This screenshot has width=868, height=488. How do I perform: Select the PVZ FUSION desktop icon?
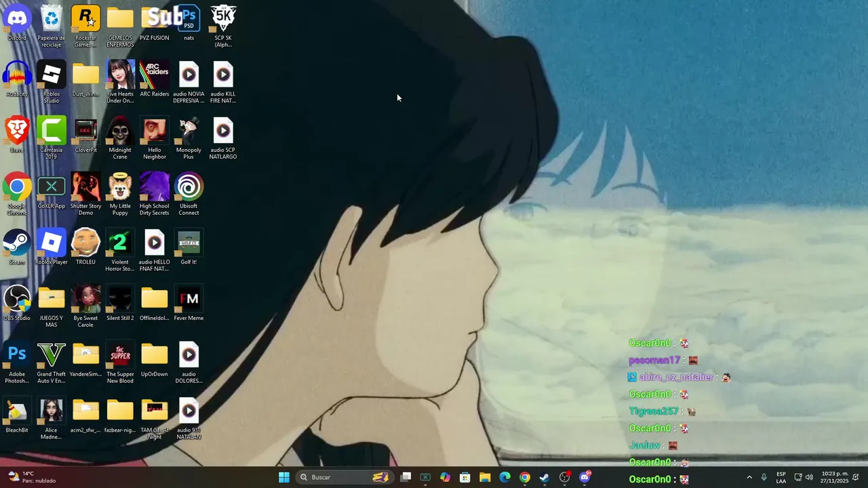(155, 24)
